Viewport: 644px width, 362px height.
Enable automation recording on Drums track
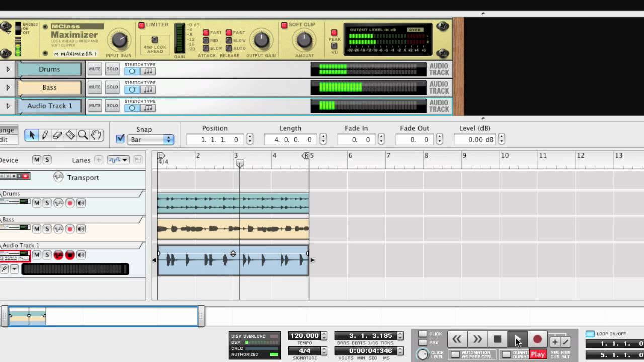58,203
